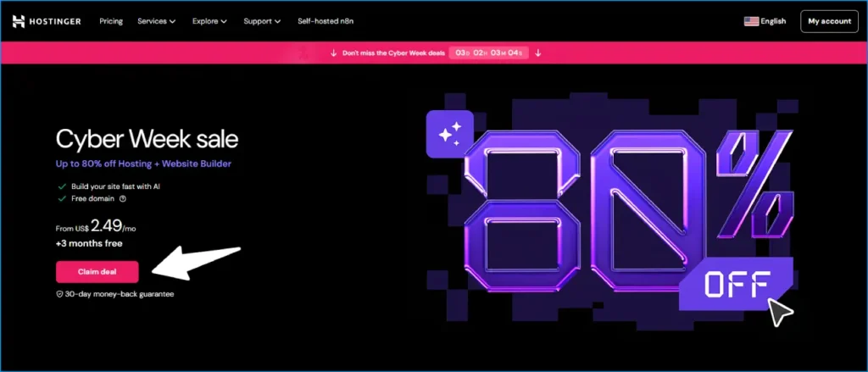
Task: Click checkmark beside Build your site fast
Action: 61,186
